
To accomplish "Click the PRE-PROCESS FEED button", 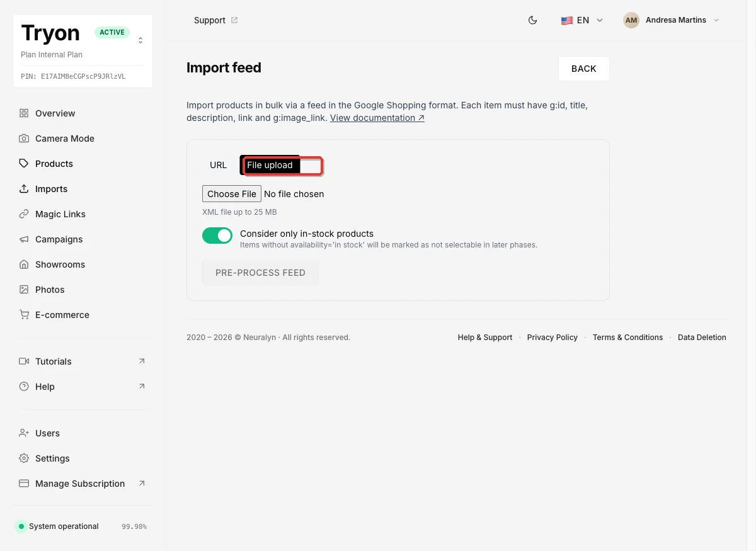I will click(260, 273).
